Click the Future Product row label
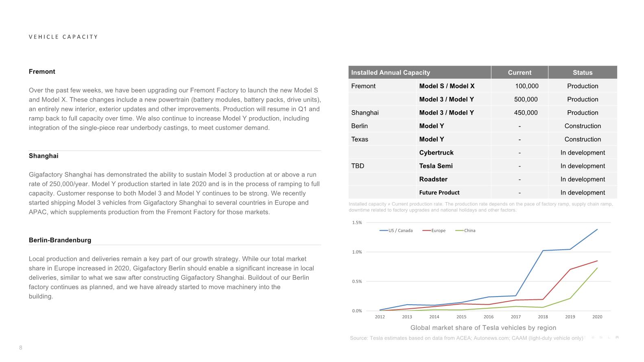Image resolution: width=644 pixels, height=362 pixels. point(439,193)
